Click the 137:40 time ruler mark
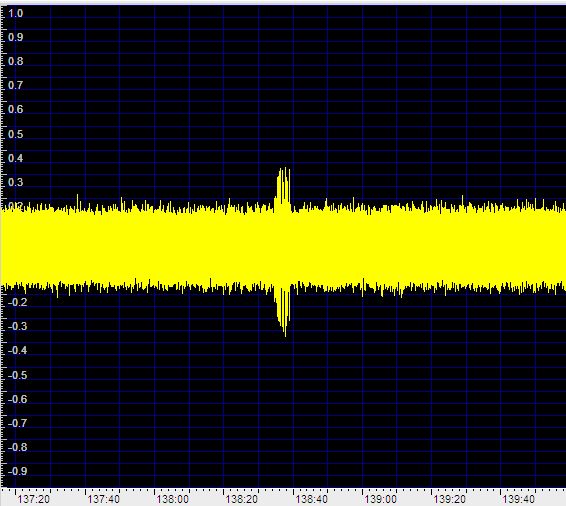 pyautogui.click(x=103, y=499)
